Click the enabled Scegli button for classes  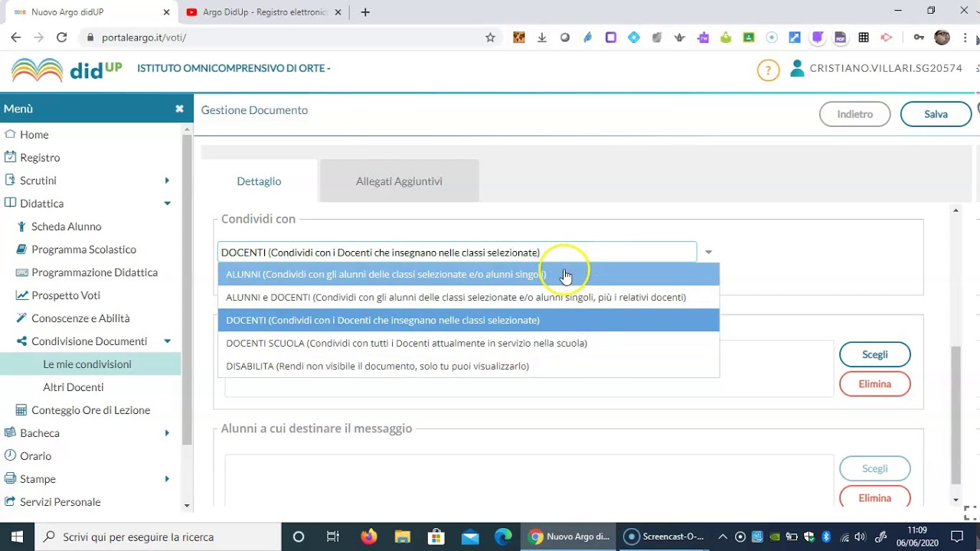(874, 354)
